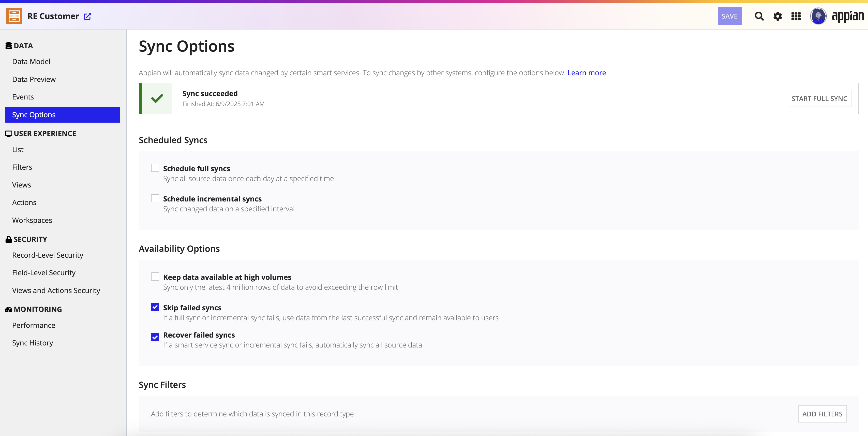868x436 pixels.
Task: Check Keep data available at high volumes
Action: click(x=155, y=277)
